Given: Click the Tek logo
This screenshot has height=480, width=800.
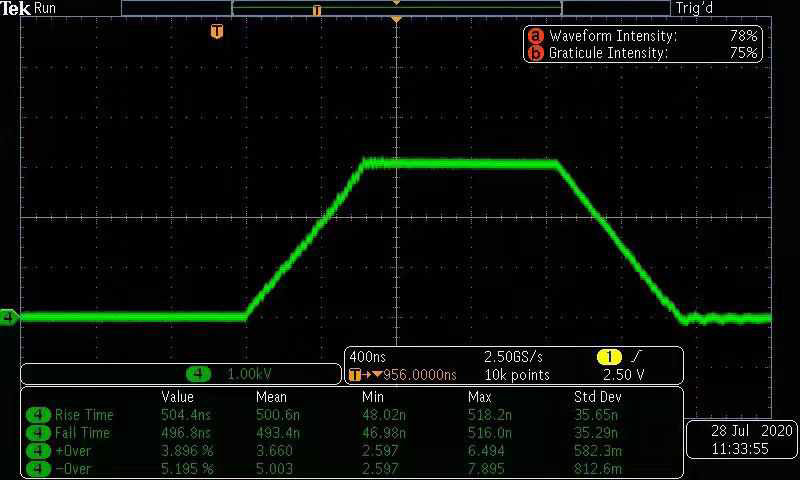Looking at the screenshot, I should 16,8.
